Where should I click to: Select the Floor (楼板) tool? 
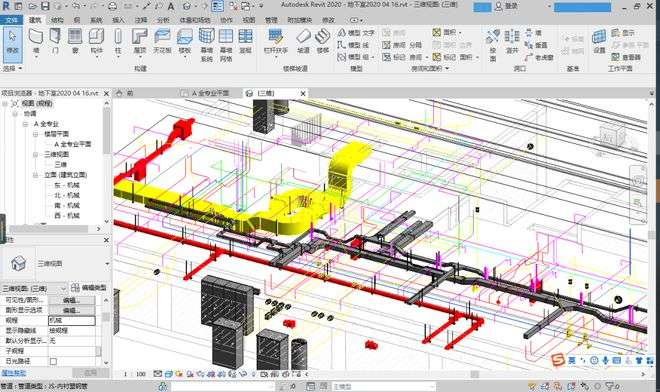pyautogui.click(x=185, y=41)
